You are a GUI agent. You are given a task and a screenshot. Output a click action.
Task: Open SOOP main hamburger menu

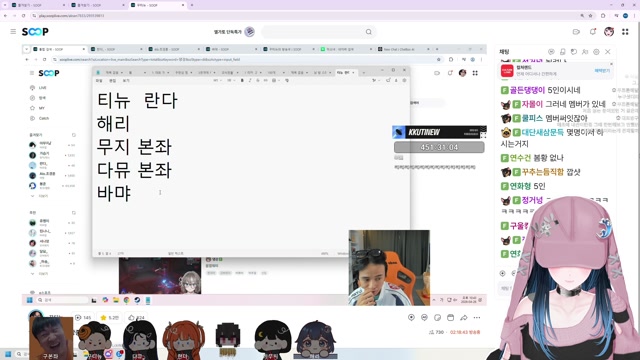coord(13,31)
